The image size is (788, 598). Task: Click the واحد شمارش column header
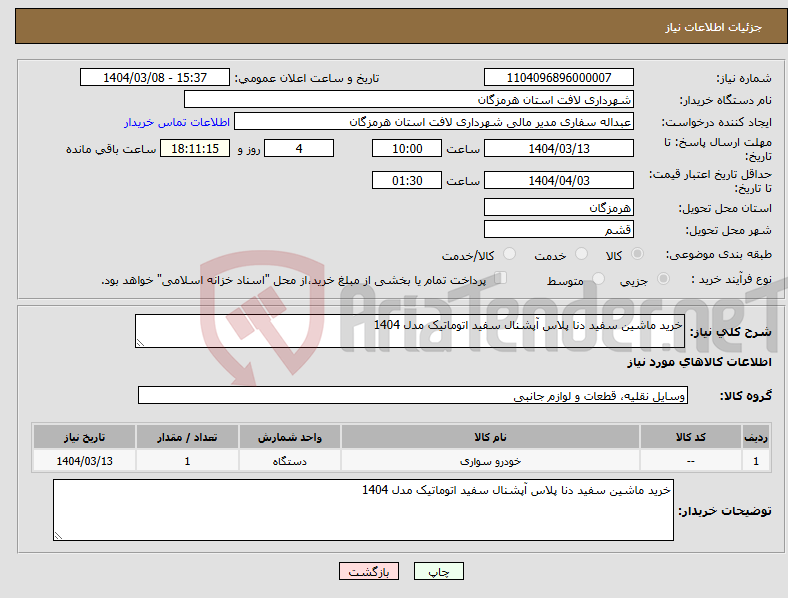290,437
